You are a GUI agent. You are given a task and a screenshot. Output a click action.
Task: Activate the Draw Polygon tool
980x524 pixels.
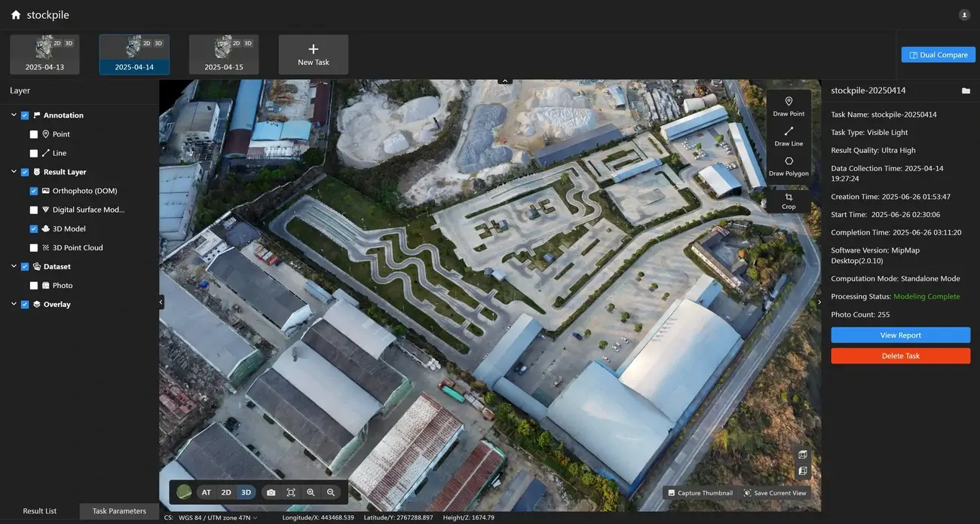pyautogui.click(x=789, y=166)
